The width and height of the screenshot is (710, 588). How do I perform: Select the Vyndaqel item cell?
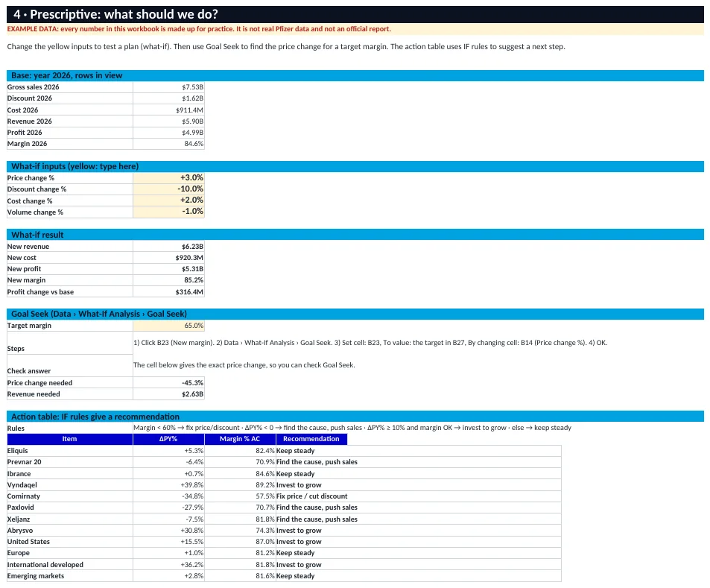click(x=70, y=484)
